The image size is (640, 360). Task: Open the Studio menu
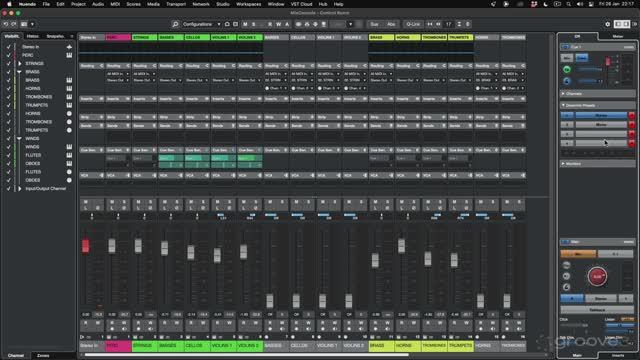click(x=222, y=4)
